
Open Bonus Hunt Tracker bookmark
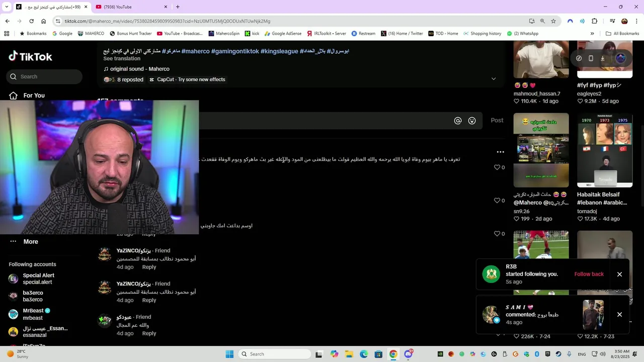[x=130, y=34]
